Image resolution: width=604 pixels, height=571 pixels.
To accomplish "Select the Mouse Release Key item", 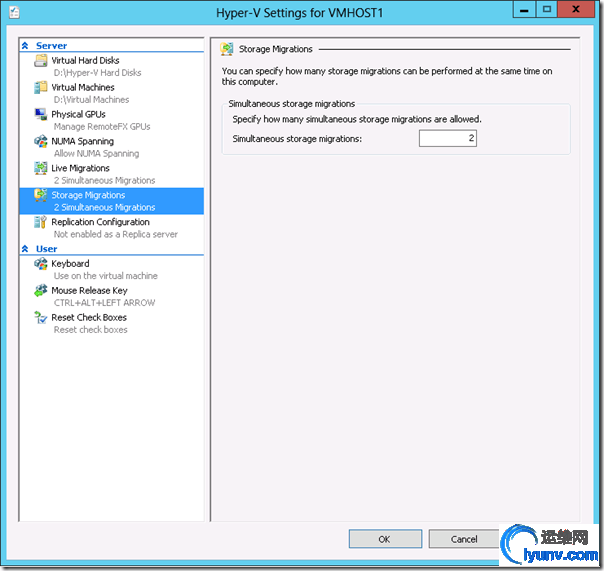I will click(112, 297).
